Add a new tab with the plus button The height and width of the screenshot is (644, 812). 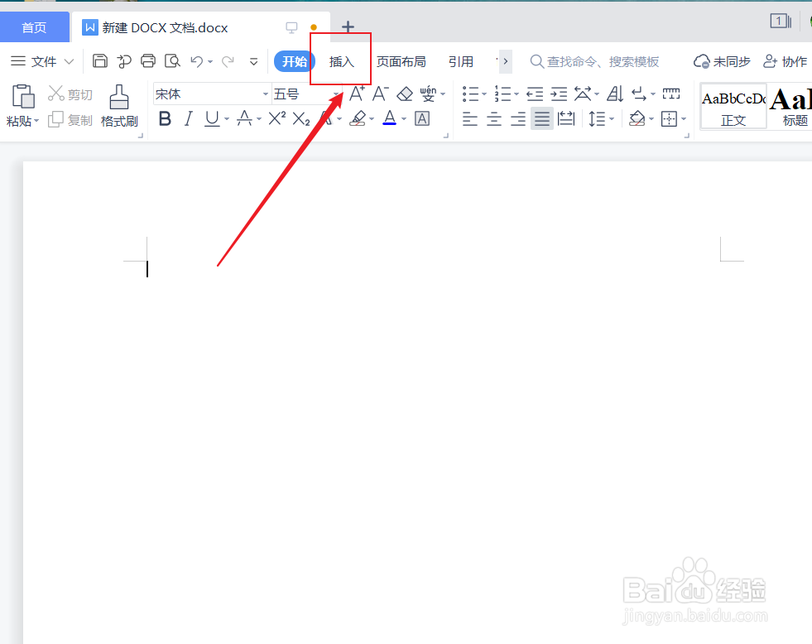point(348,27)
